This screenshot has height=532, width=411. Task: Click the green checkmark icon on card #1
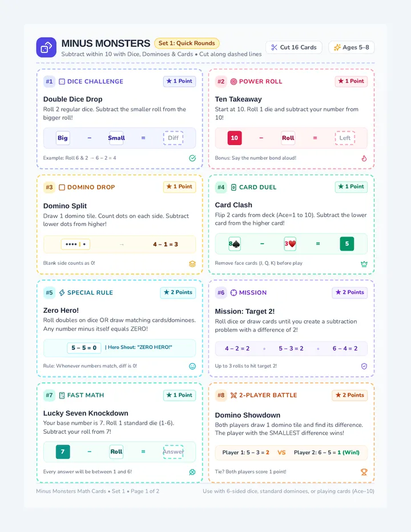[x=192, y=158]
